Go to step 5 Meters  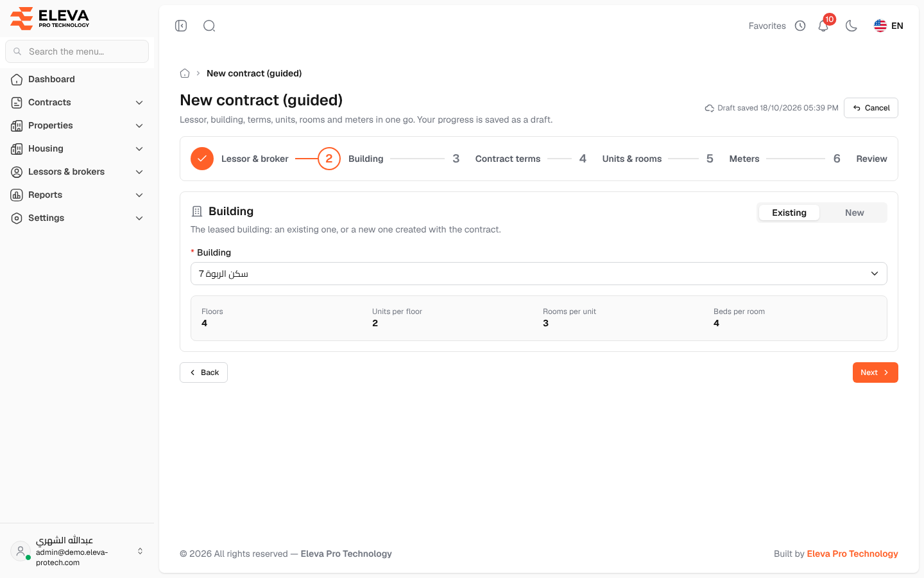(x=729, y=159)
